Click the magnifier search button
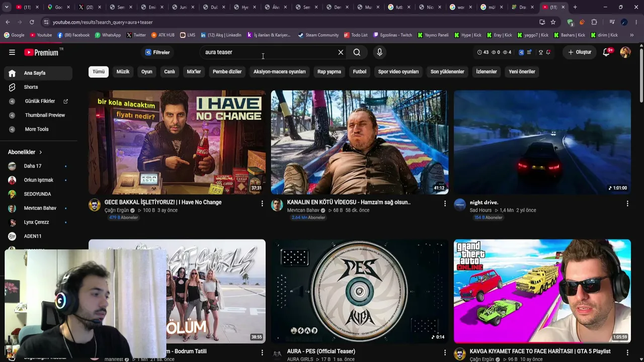The image size is (644, 362). (357, 52)
